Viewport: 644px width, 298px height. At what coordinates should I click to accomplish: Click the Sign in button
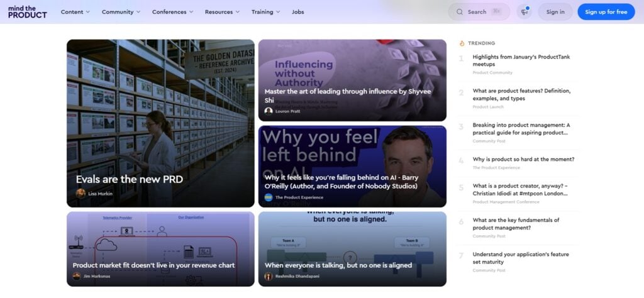click(x=555, y=12)
